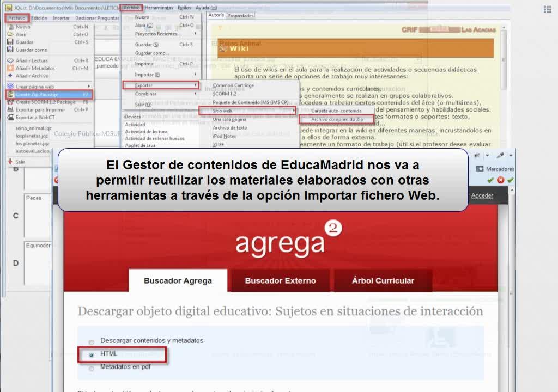Click the Marcadores bookmarks button
The width and height of the screenshot is (558, 392).
pos(495,169)
